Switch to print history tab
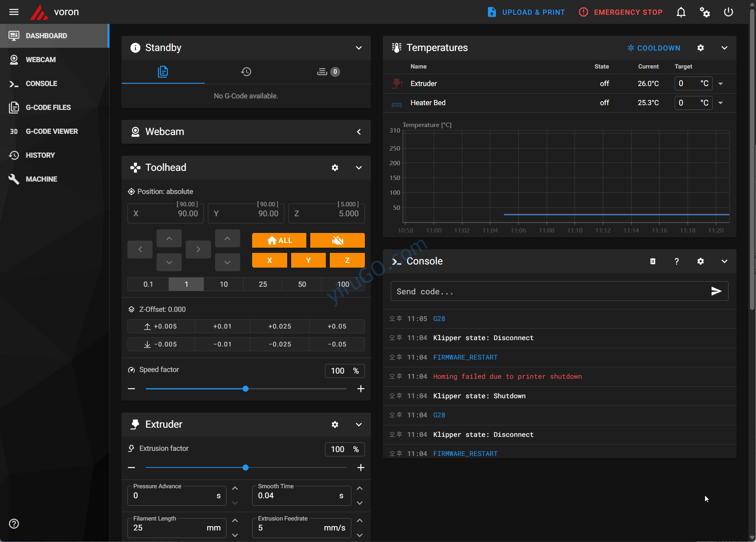Viewport: 756px width, 542px height. click(x=246, y=72)
